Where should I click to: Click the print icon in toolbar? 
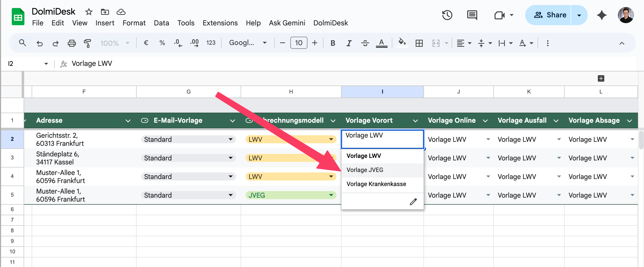tap(72, 43)
